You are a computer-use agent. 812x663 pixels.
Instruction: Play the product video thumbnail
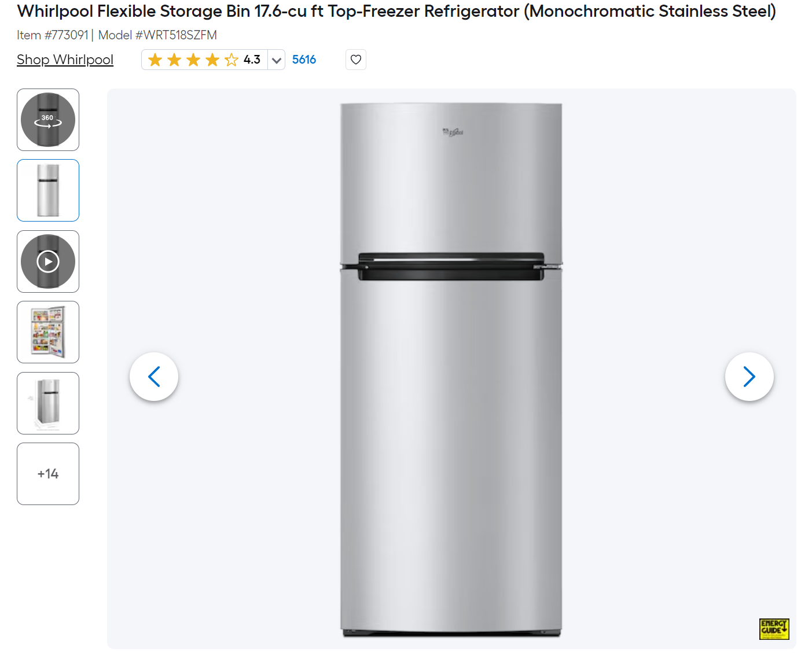coord(48,261)
